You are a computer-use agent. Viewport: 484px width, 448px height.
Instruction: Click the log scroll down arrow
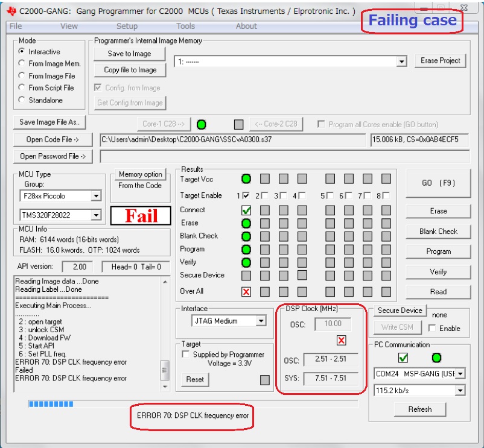click(165, 386)
